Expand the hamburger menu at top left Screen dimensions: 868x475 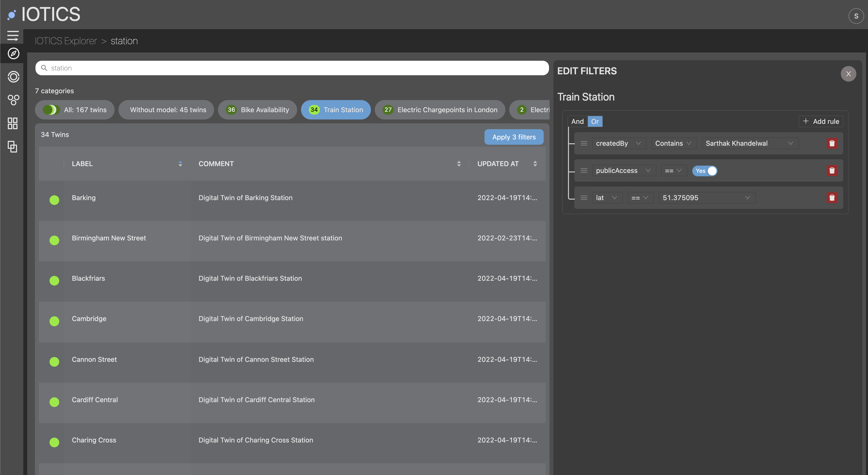pyautogui.click(x=13, y=35)
